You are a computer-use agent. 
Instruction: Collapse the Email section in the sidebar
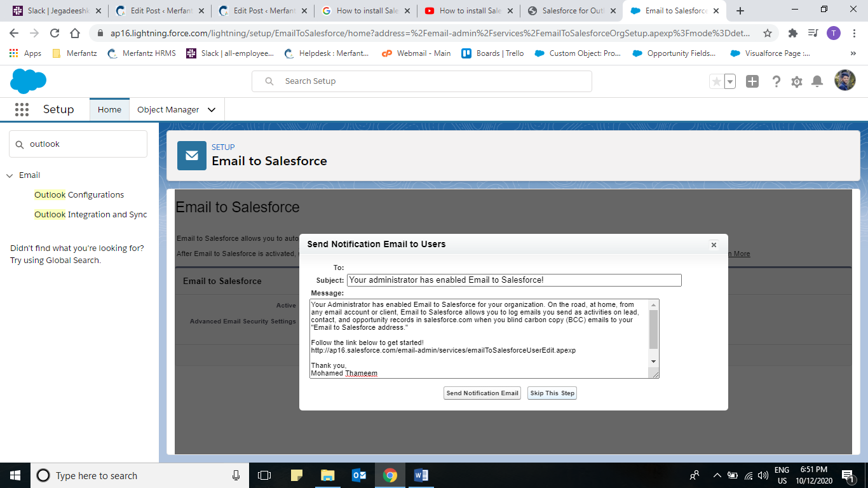pos(9,175)
